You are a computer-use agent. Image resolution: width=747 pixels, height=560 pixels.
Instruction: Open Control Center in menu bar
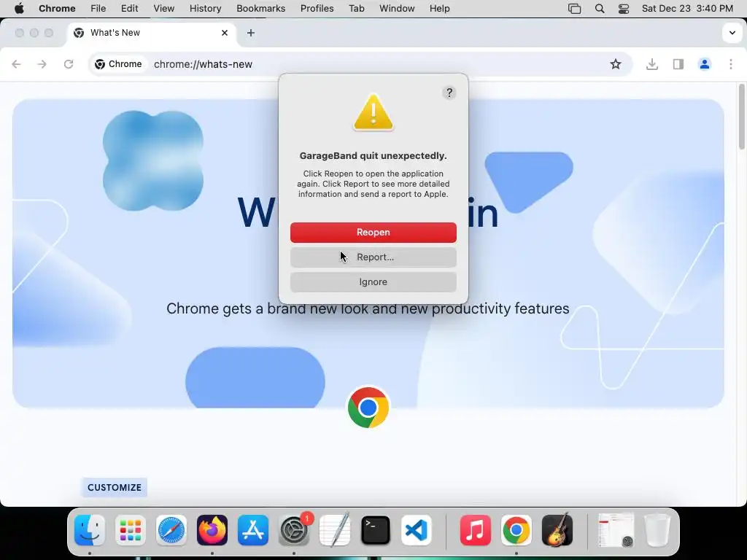(623, 9)
